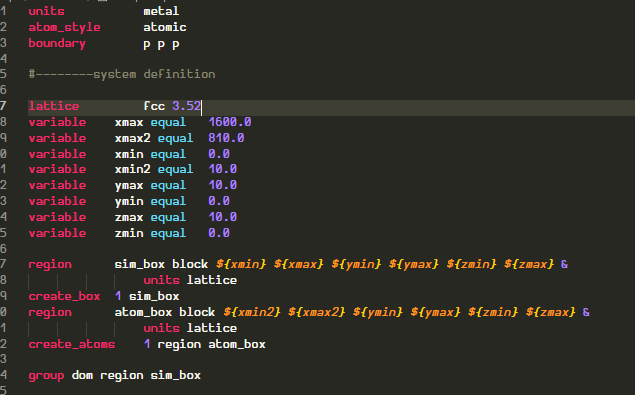Click 'sim_box' in first region line
Viewport: 635px width, 395px height.
point(139,265)
